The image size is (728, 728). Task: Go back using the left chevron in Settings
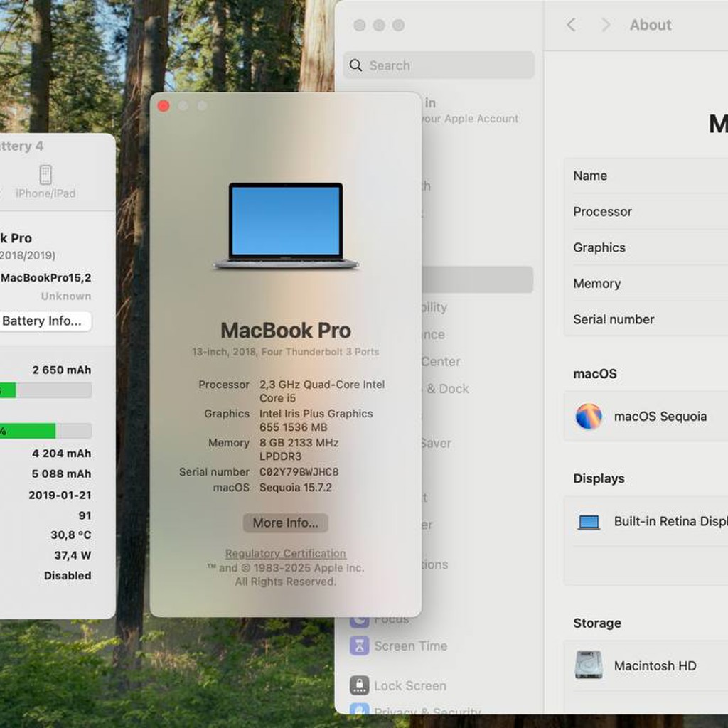click(572, 25)
